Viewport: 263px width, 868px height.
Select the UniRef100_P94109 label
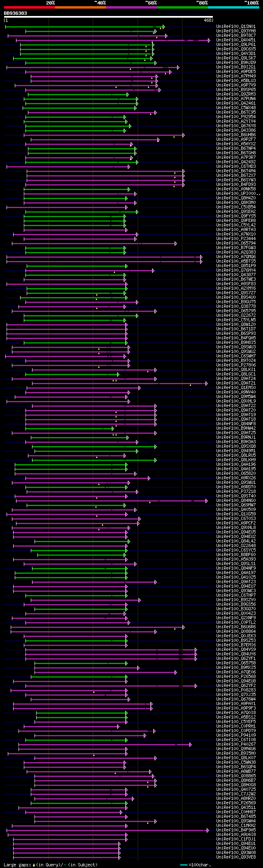[236, 735]
